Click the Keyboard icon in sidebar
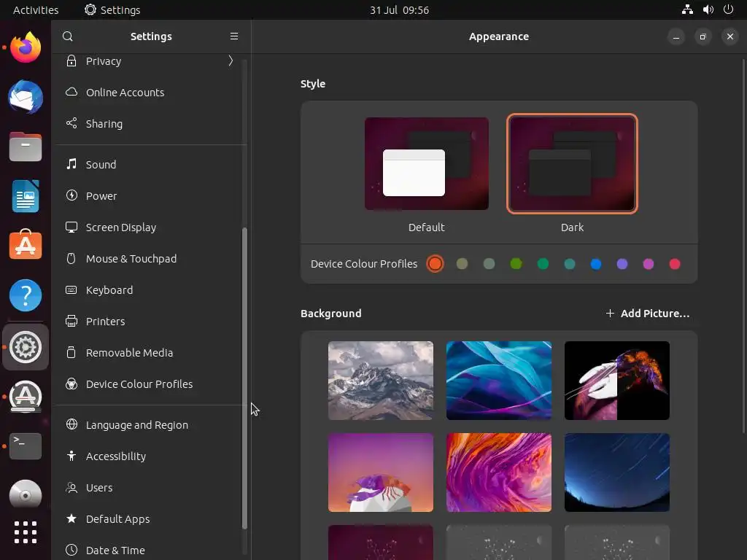The height and width of the screenshot is (560, 747). point(71,290)
